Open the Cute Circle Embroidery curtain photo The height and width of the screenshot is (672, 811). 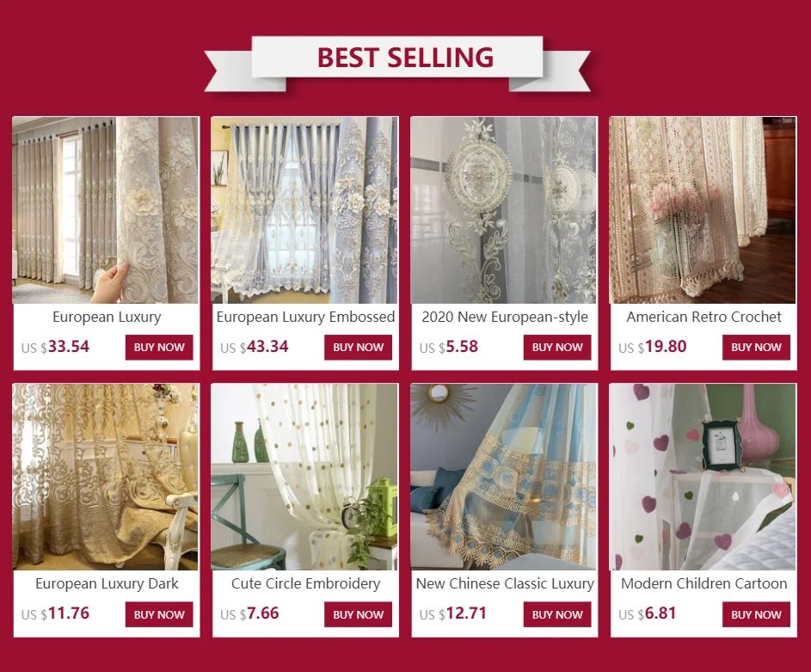(x=304, y=477)
